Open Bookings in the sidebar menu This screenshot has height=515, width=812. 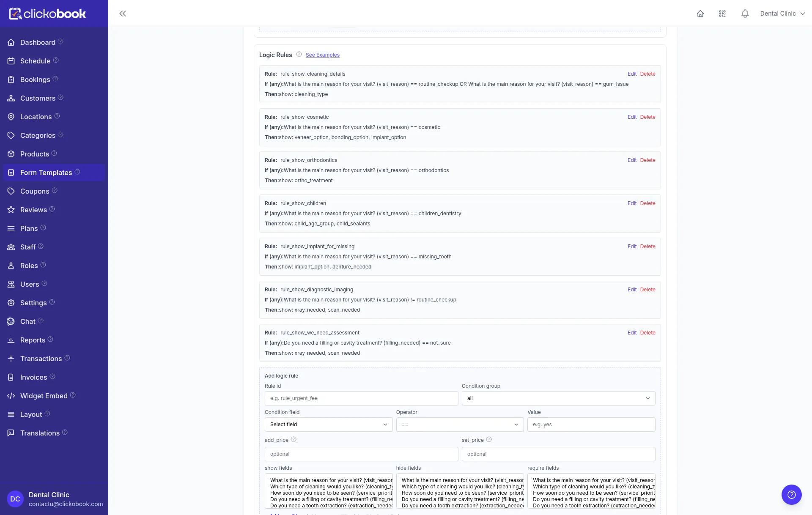point(35,79)
